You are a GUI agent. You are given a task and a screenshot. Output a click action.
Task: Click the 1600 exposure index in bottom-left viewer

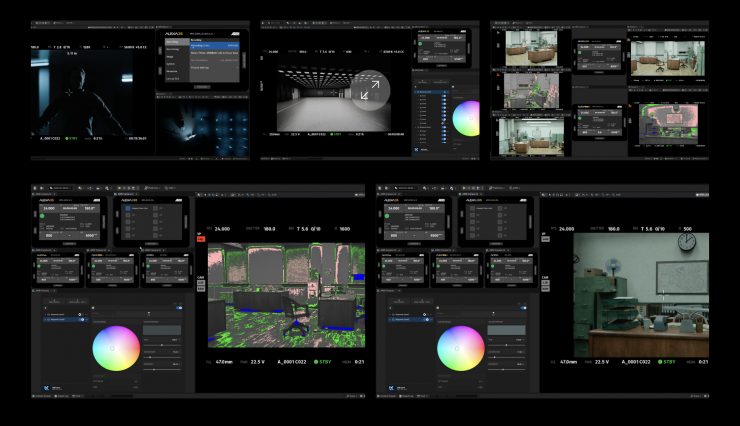point(345,229)
